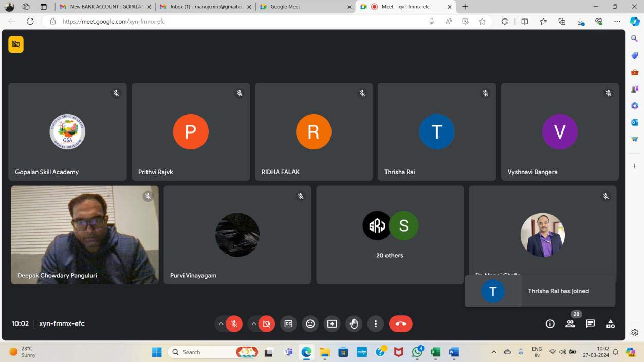The height and width of the screenshot is (362, 644).
Task: Open Microsoft Teams from the taskbar
Action: pyautogui.click(x=288, y=352)
